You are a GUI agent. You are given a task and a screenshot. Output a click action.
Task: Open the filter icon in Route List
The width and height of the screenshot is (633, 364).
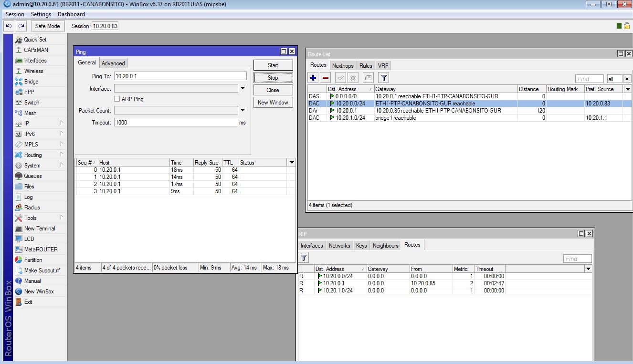383,77
